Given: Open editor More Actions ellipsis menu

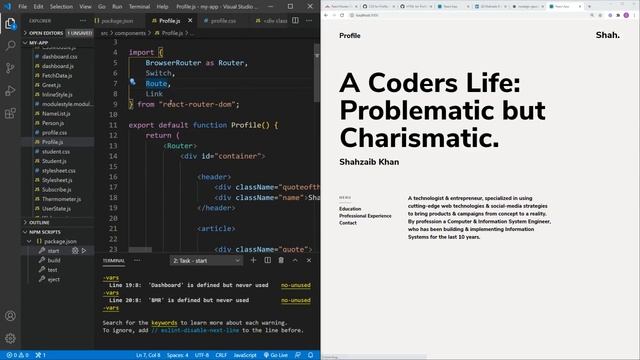Looking at the screenshot, I should (309, 20).
